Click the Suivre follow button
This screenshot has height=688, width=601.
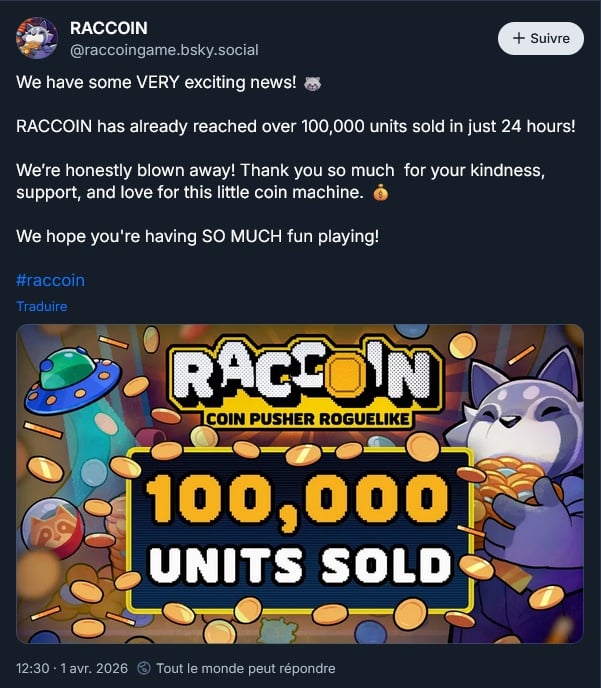coord(540,39)
